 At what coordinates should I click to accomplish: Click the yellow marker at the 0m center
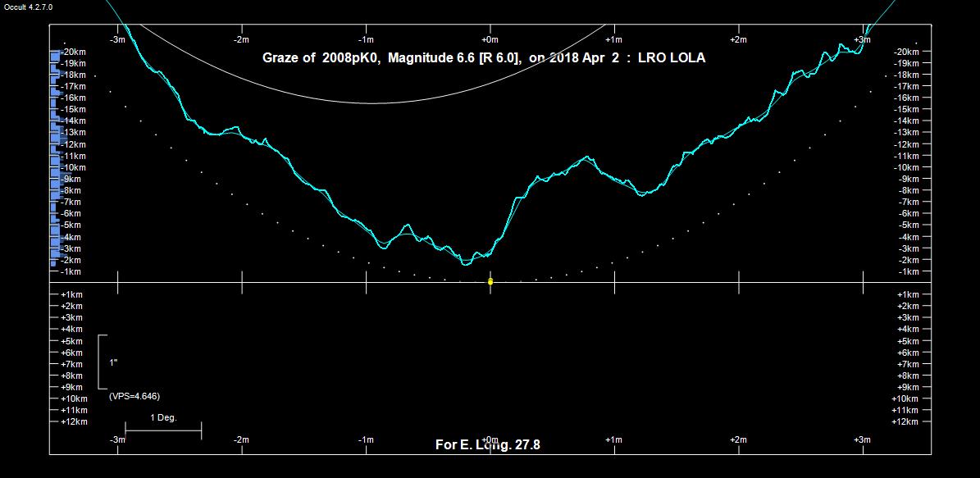click(x=490, y=281)
